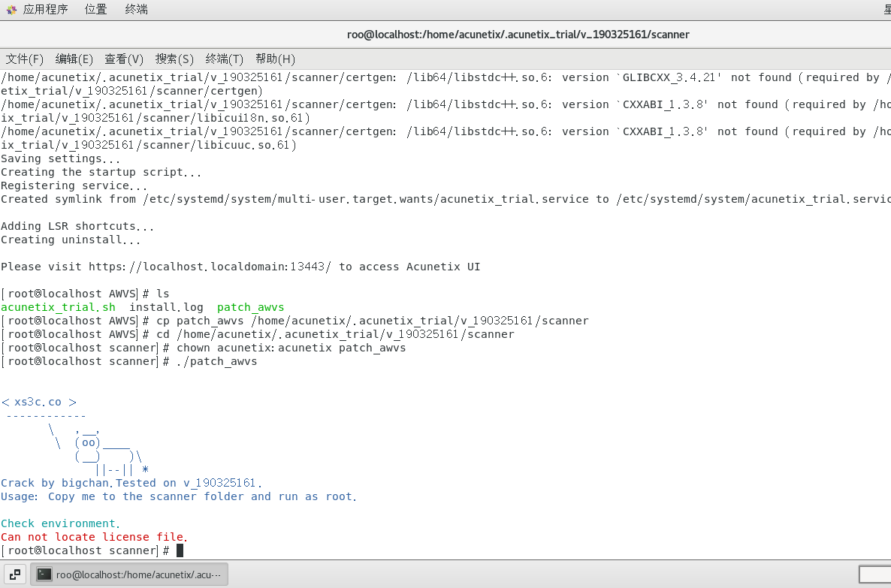This screenshot has width=891, height=588.
Task: Click the terminal cursor at last prompt
Action: point(180,550)
